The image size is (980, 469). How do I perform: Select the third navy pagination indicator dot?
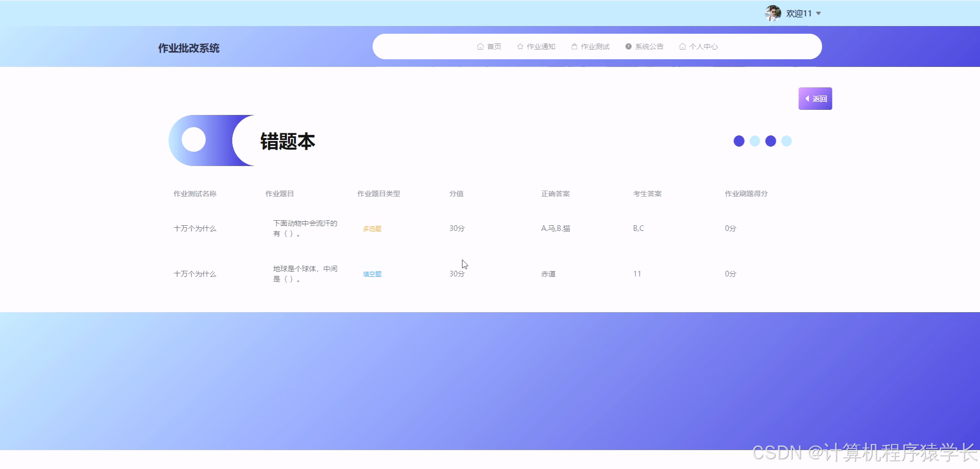(x=770, y=140)
